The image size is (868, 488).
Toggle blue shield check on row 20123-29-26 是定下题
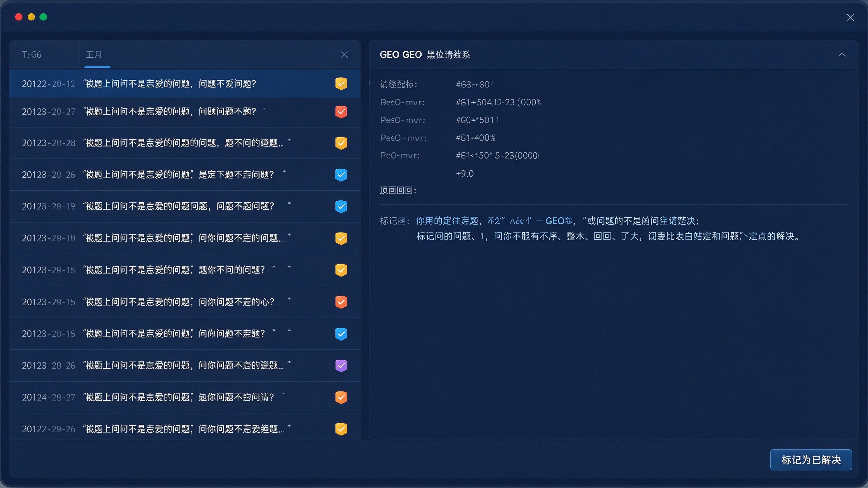coord(341,175)
